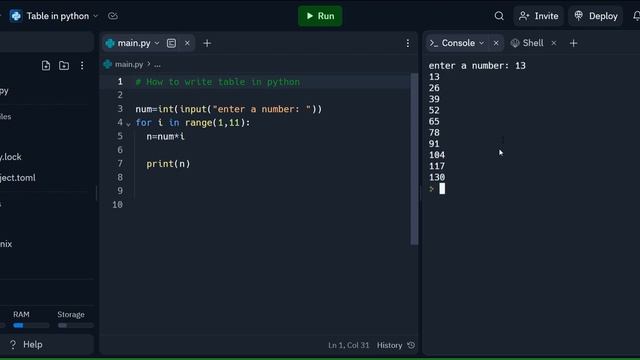640x360 pixels.
Task: Click breadcrumb ellipsis after main.py
Action: pos(157,64)
